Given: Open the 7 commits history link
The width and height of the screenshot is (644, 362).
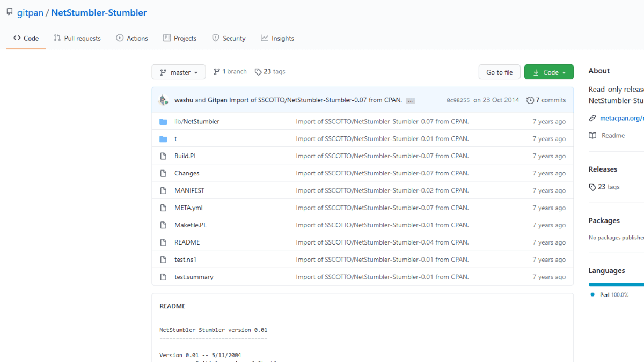Looking at the screenshot, I should [546, 100].
